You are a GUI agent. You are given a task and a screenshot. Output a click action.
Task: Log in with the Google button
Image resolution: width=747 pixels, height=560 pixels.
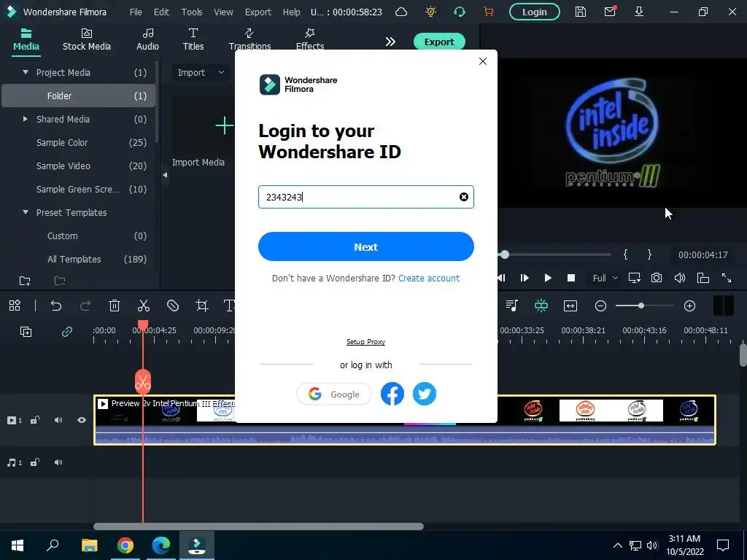334,394
